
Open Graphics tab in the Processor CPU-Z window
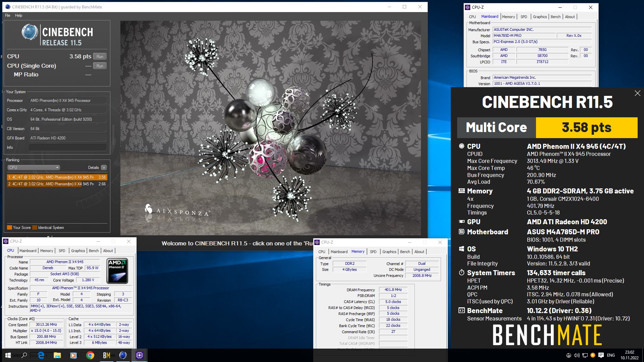78,251
